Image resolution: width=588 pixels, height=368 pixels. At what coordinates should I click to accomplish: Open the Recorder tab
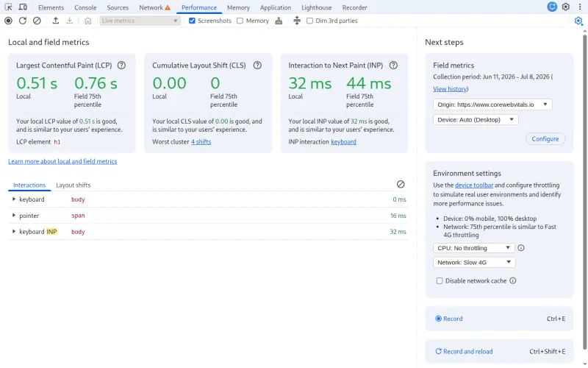(x=354, y=7)
